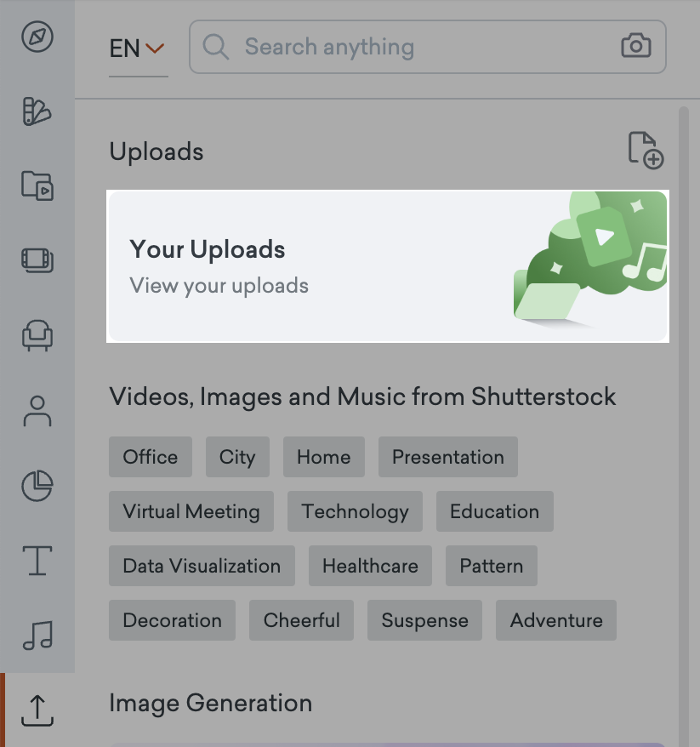Screen dimensions: 700x747
Task: Open the EN language dropdown
Action: [x=134, y=48]
